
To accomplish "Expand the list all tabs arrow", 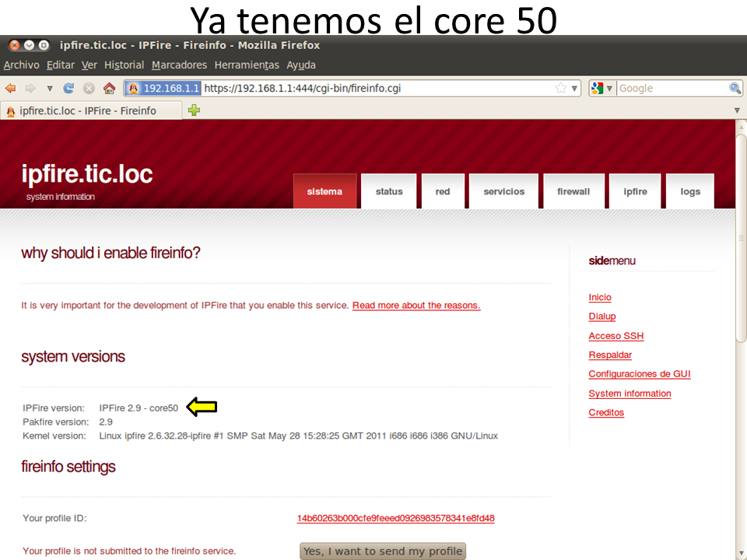I will pos(737,110).
